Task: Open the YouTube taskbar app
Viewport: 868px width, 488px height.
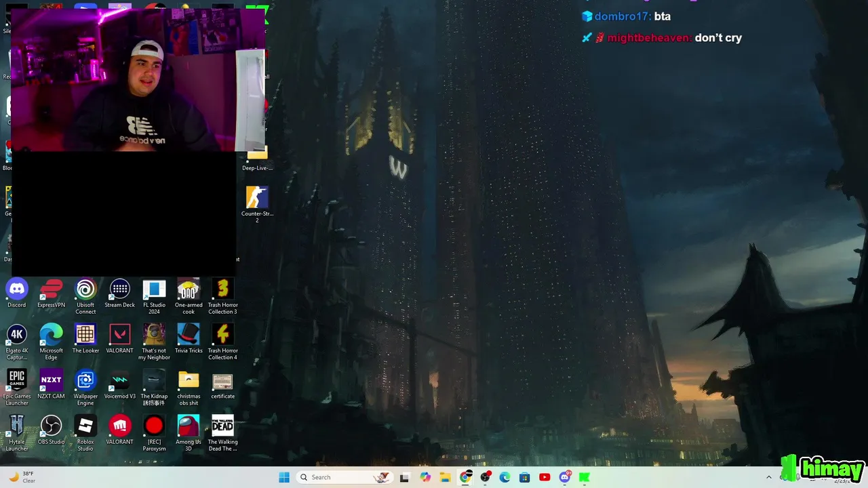Action: (545, 477)
